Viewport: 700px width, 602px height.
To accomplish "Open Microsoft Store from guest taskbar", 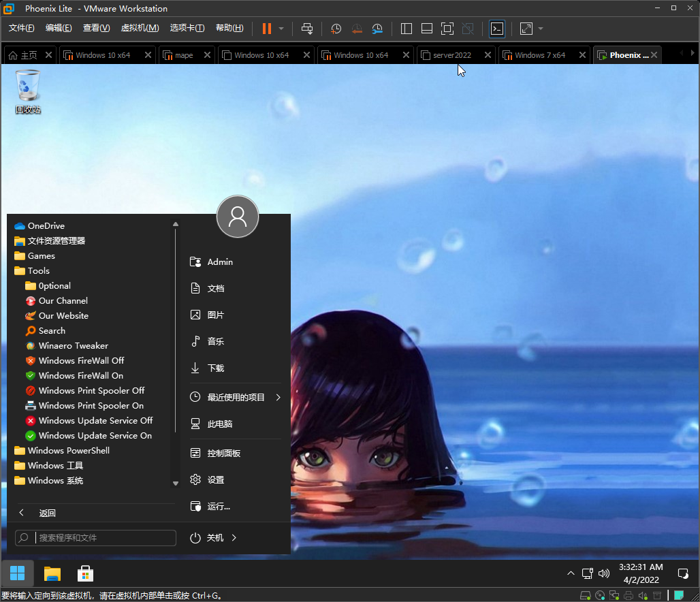I will click(85, 573).
